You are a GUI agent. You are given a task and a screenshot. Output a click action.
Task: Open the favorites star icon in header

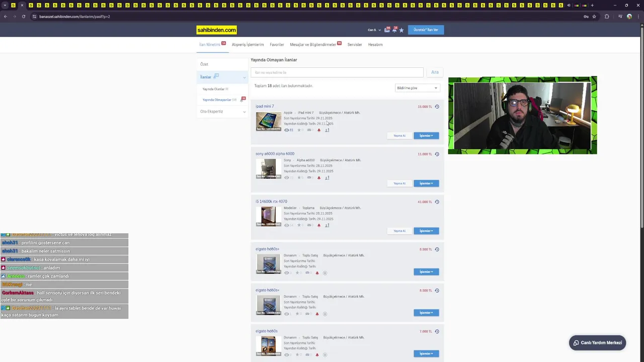tap(401, 30)
